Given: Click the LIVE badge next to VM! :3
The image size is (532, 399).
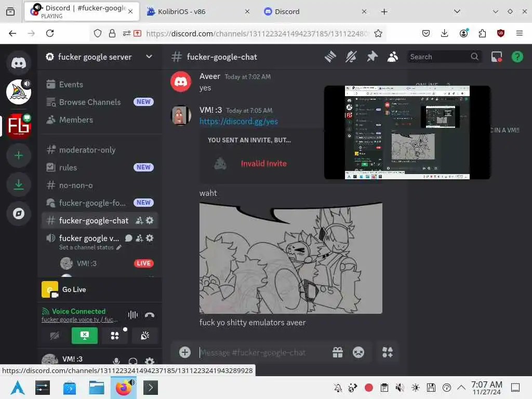Looking at the screenshot, I should (144, 263).
